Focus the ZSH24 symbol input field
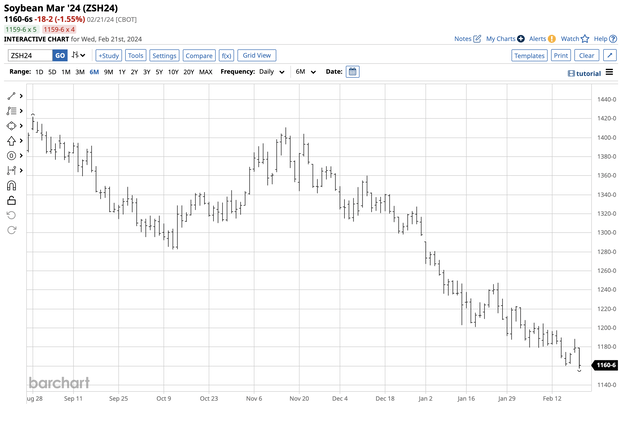Image resolution: width=640 pixels, height=423 pixels. [30, 56]
